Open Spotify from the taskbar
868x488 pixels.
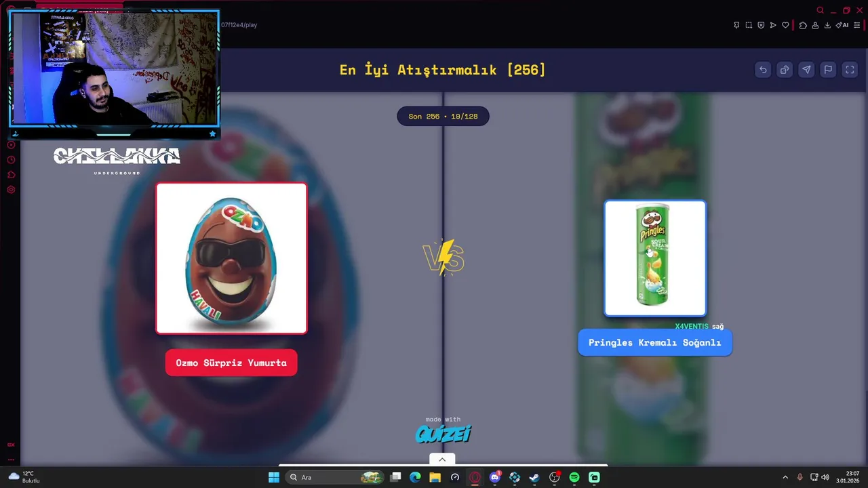click(x=574, y=477)
